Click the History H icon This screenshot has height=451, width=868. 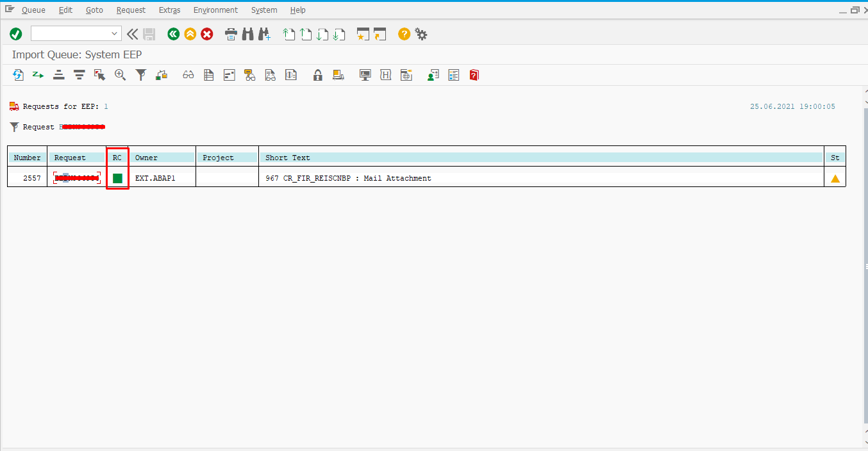click(x=385, y=75)
